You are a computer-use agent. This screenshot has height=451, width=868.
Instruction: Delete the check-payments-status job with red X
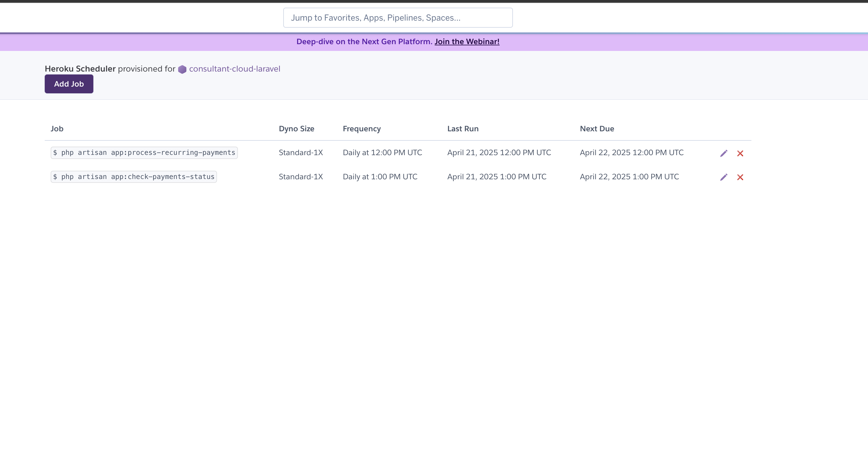tap(740, 177)
